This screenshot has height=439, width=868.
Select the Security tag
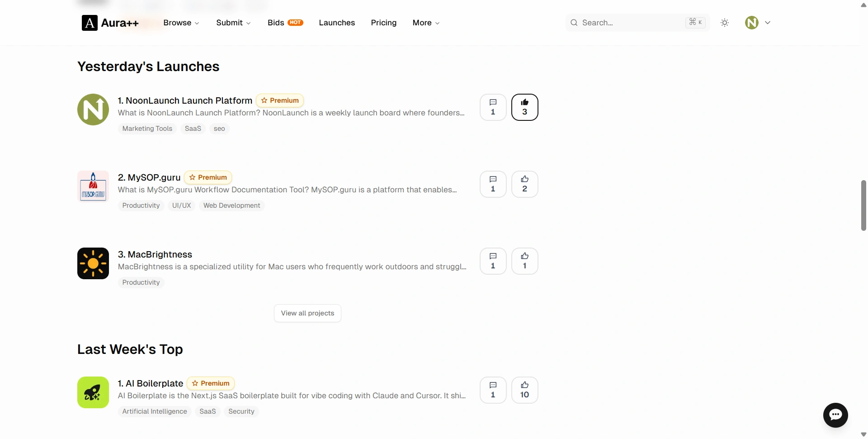[241, 411]
